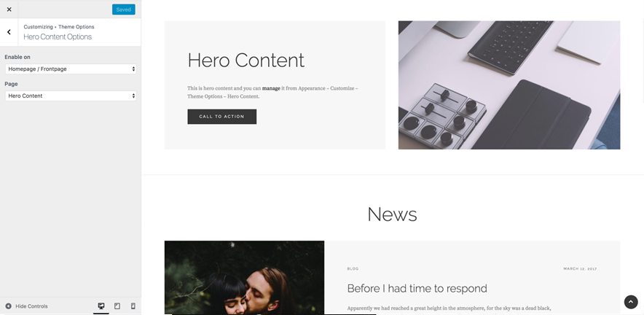Image resolution: width=644 pixels, height=315 pixels.
Task: Close the Customizer with the X icon
Action: [x=9, y=9]
